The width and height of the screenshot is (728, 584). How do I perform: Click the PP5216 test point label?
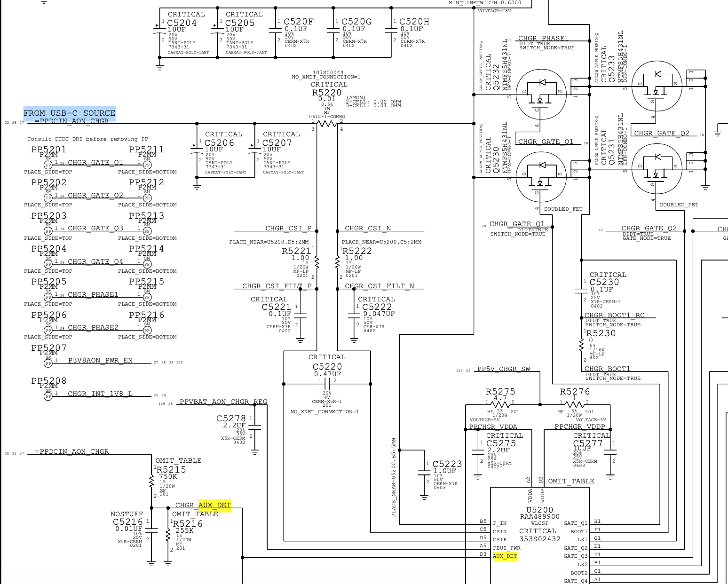coord(147,315)
